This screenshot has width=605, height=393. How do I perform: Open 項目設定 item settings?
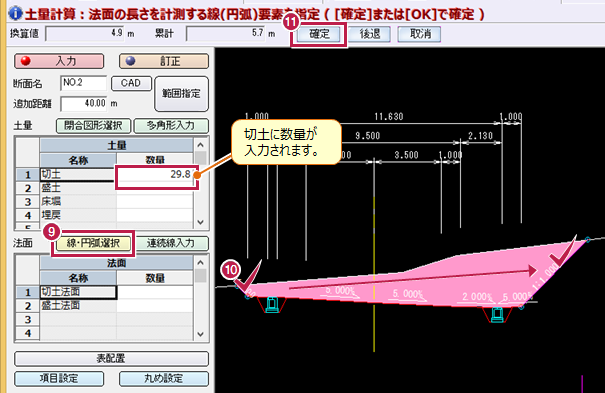(x=59, y=378)
